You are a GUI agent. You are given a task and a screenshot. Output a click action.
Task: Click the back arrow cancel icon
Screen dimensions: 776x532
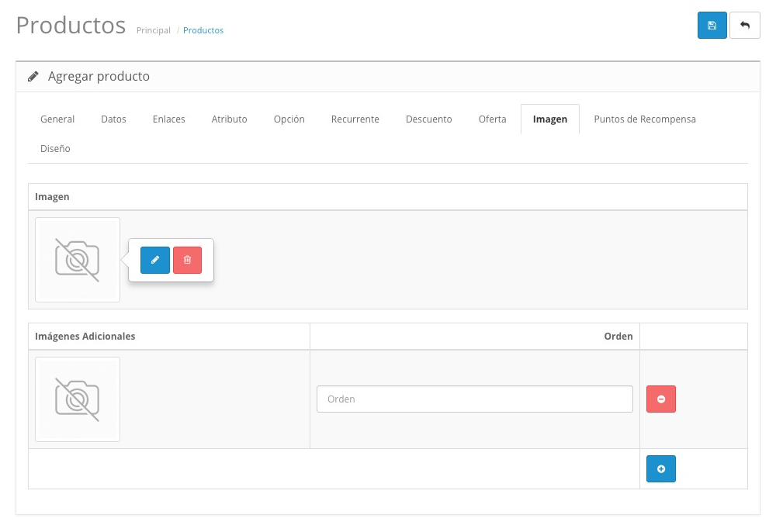[744, 26]
